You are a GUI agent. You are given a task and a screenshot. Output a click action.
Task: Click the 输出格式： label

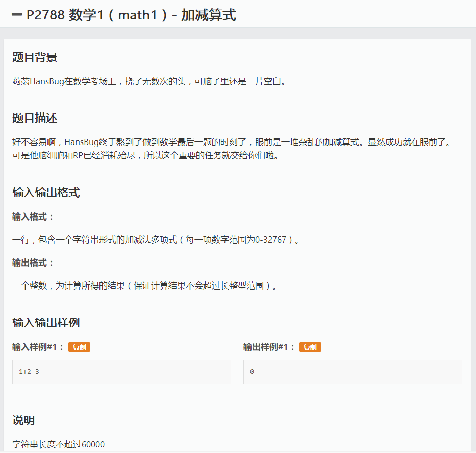click(33, 263)
